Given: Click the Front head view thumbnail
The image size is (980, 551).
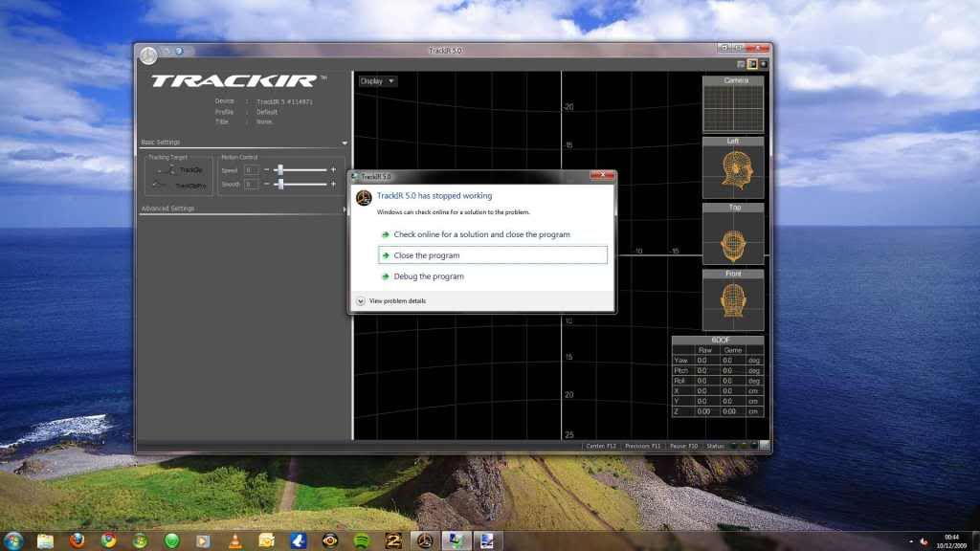Looking at the screenshot, I should [733, 300].
